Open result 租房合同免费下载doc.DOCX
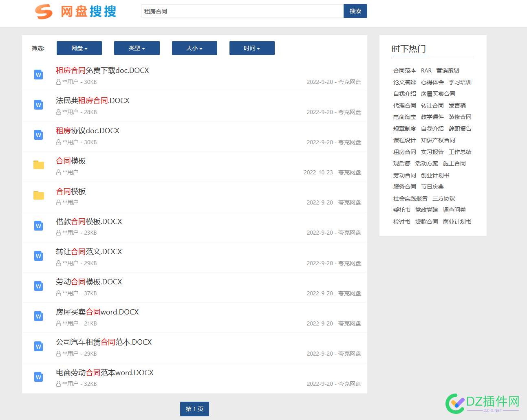 (x=102, y=70)
